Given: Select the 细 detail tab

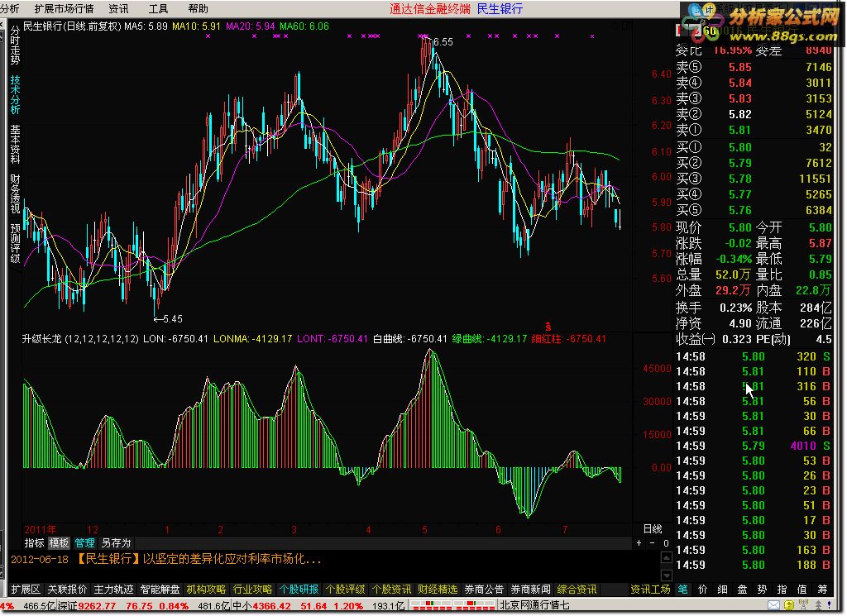Looking at the screenshot, I should tap(723, 589).
